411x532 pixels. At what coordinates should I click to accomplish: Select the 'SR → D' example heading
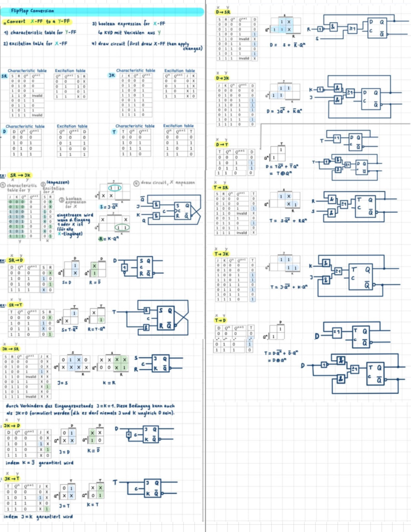(16, 260)
